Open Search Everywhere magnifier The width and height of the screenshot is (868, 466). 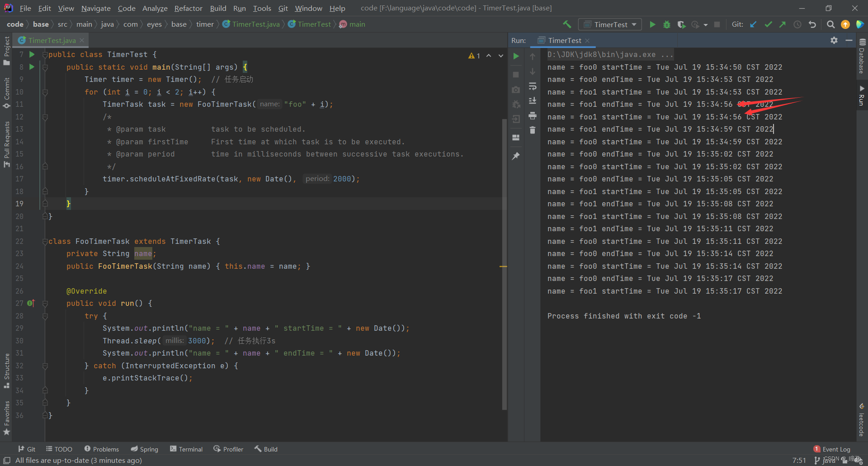[x=830, y=24]
